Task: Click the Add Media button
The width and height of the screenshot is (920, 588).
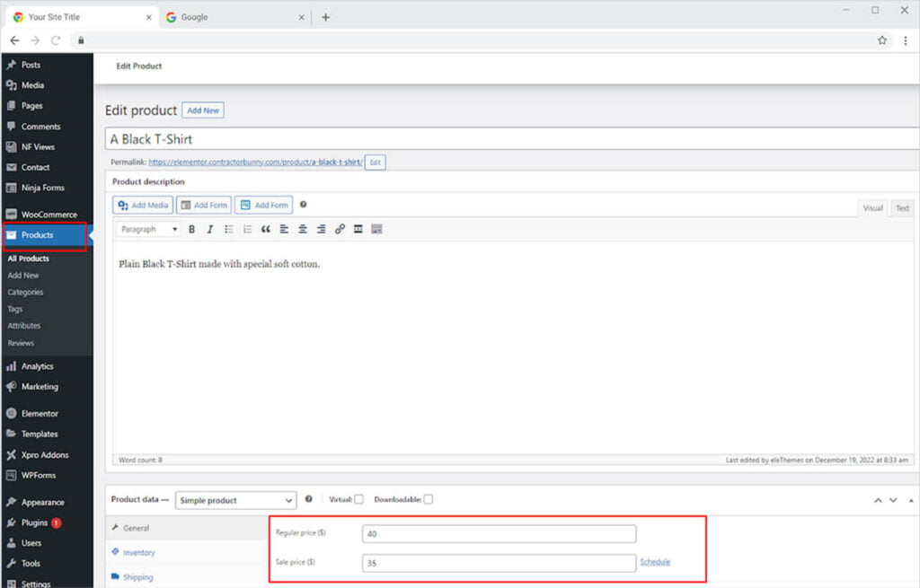Action: [x=143, y=206]
